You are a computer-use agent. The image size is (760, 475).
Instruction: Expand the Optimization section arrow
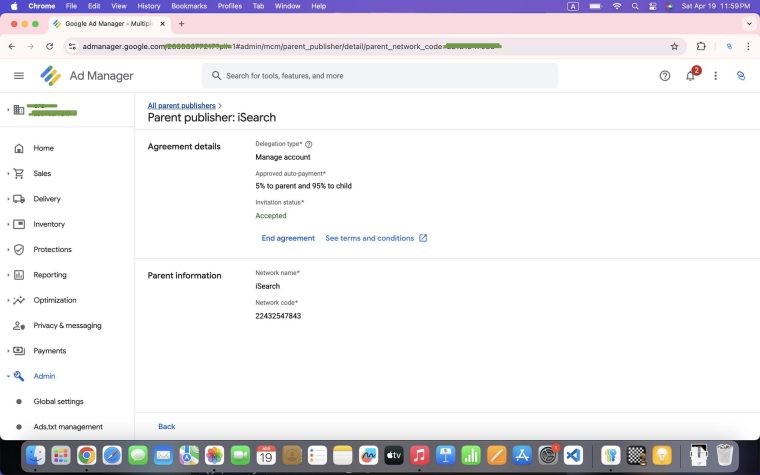coord(8,300)
